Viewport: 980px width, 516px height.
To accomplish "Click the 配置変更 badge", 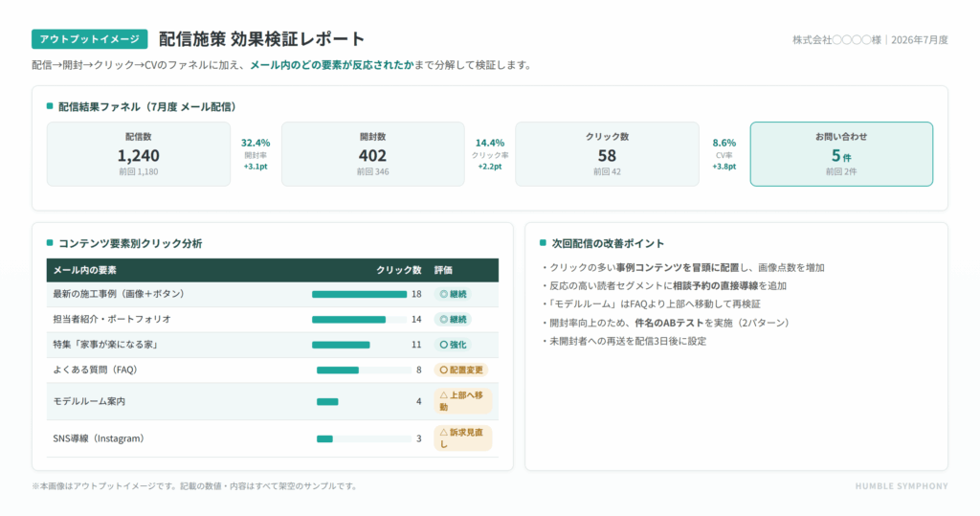I will click(x=461, y=370).
